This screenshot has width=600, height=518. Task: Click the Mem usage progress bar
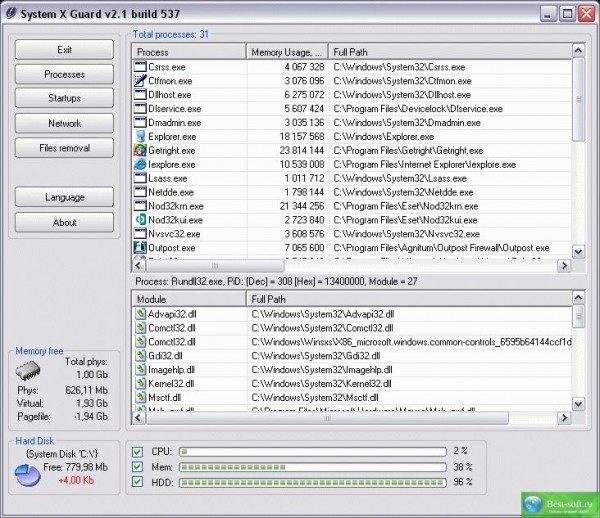point(313,467)
